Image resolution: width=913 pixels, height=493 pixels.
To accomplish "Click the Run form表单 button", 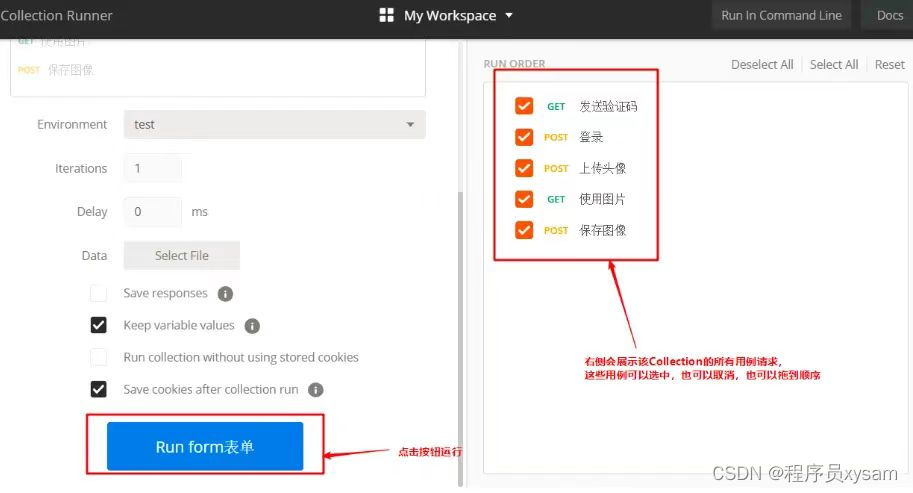I will pos(205,446).
